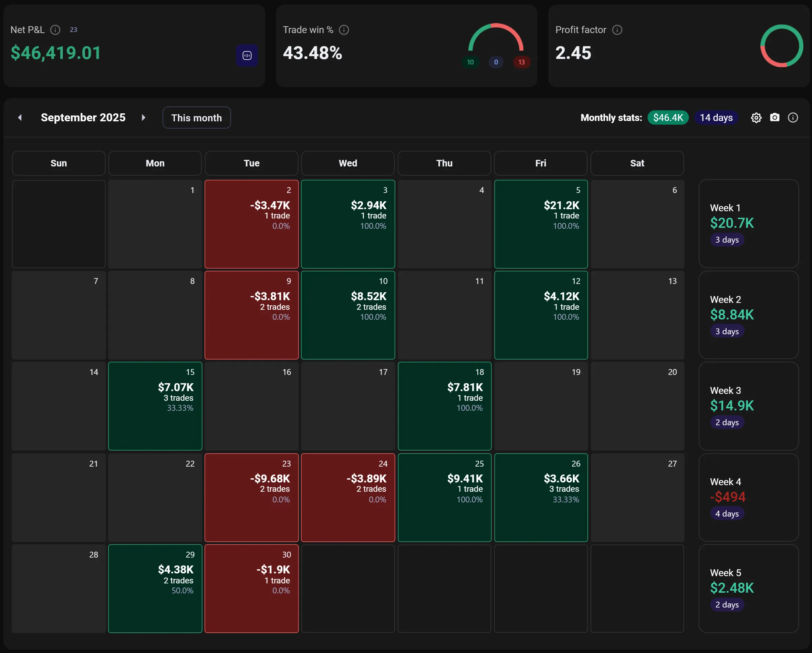
Task: Select the Week 4 summary card
Action: [x=748, y=497]
